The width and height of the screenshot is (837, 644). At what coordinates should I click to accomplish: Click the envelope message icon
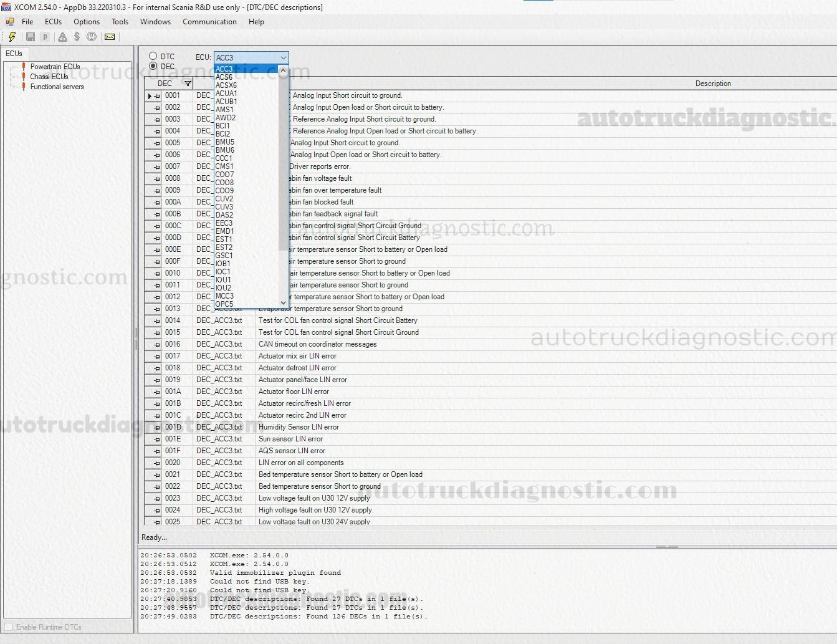tap(110, 37)
